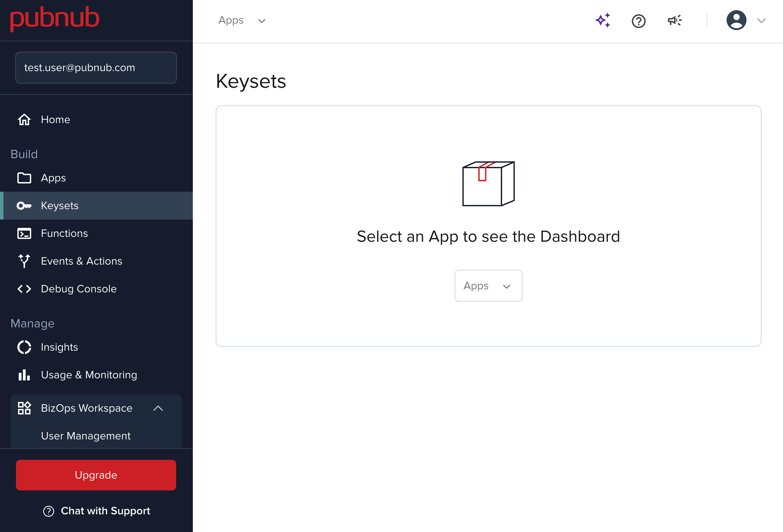Click the PubNub logo

click(x=55, y=18)
